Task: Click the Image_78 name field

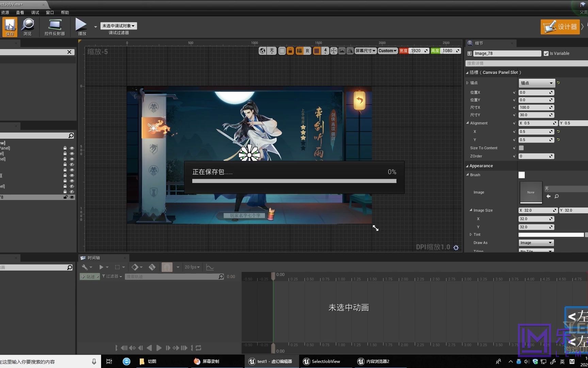Action: tap(507, 53)
